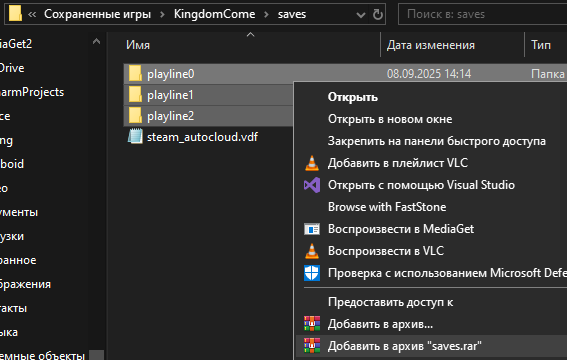Click date "08.09.2025 14:14" cell
Screen dimensions: 567x360
coord(429,74)
